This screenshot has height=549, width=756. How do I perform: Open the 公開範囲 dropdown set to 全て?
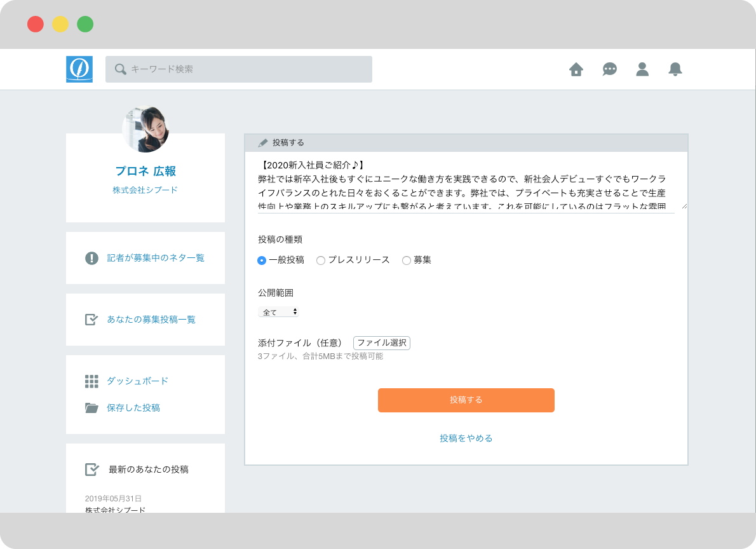tap(278, 312)
